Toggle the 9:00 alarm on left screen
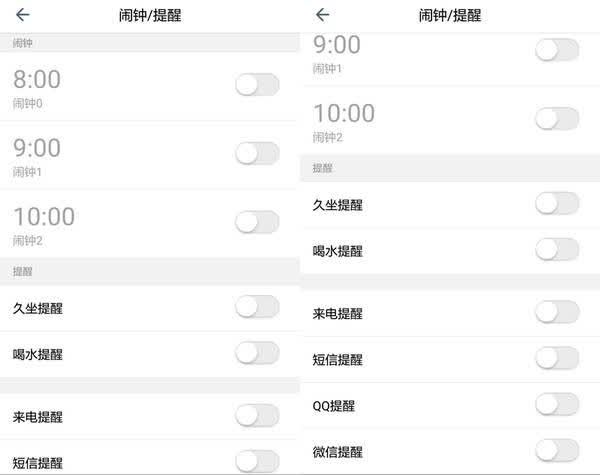 257,153
